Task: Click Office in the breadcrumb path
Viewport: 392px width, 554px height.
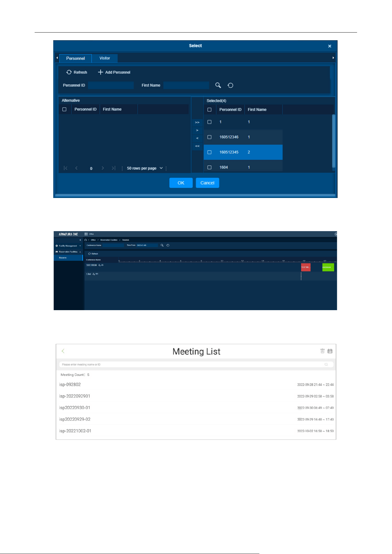Action: (93, 240)
